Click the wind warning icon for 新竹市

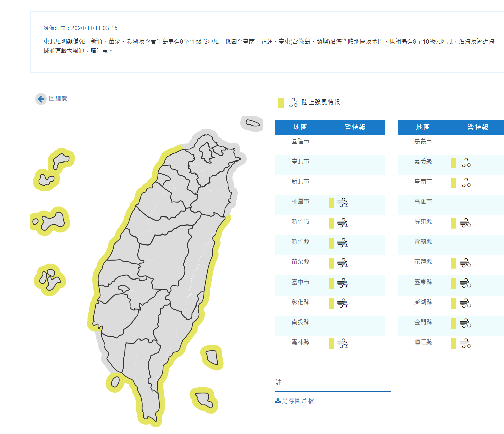[x=343, y=223]
